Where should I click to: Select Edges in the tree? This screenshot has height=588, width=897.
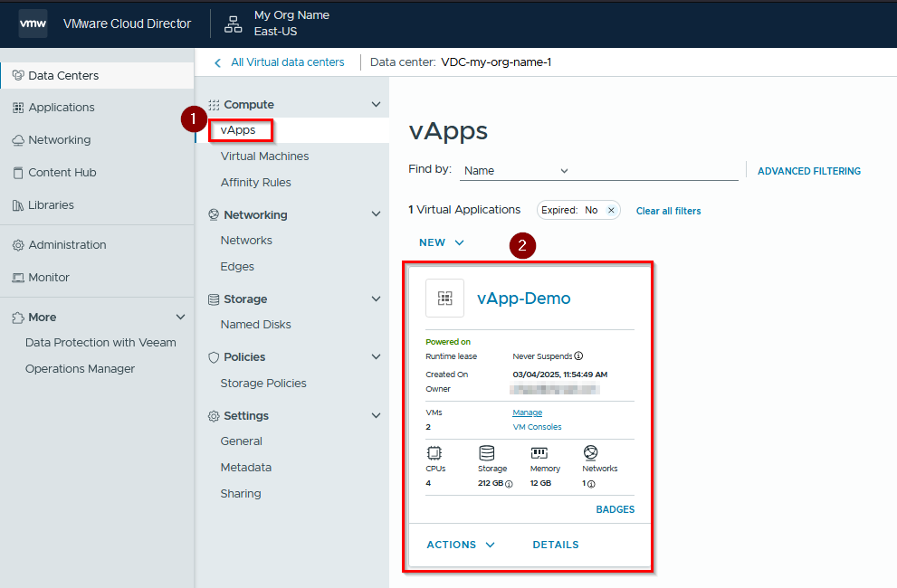coord(237,267)
